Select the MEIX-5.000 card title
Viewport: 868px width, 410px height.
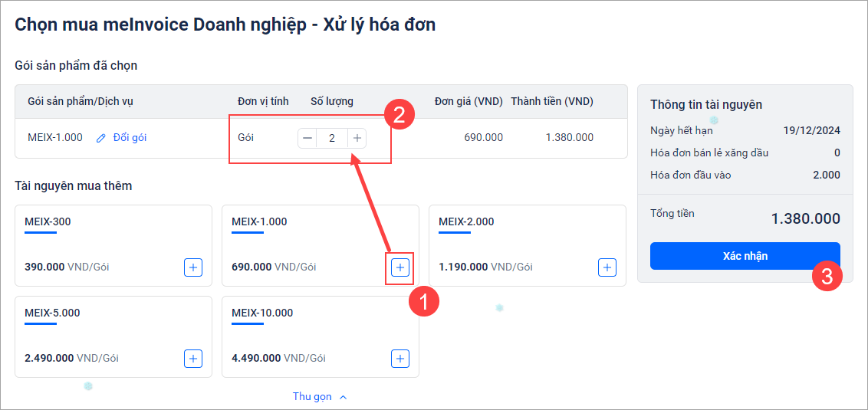(x=52, y=313)
